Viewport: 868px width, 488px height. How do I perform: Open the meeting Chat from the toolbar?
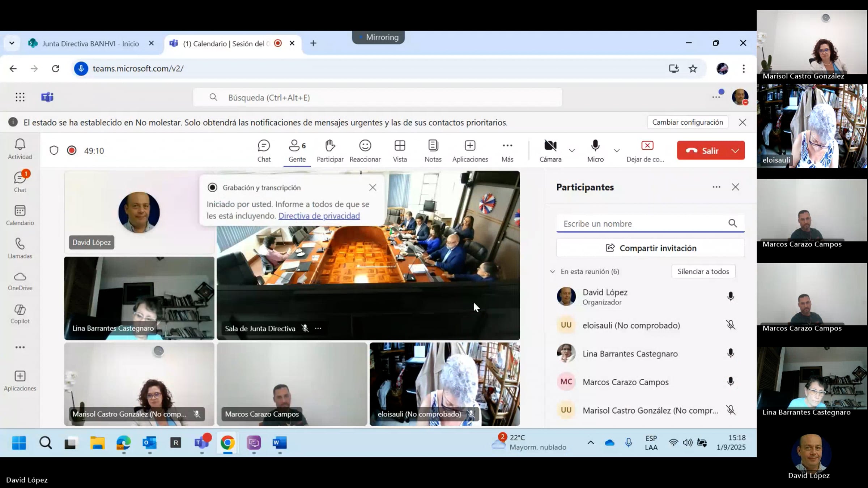click(264, 151)
